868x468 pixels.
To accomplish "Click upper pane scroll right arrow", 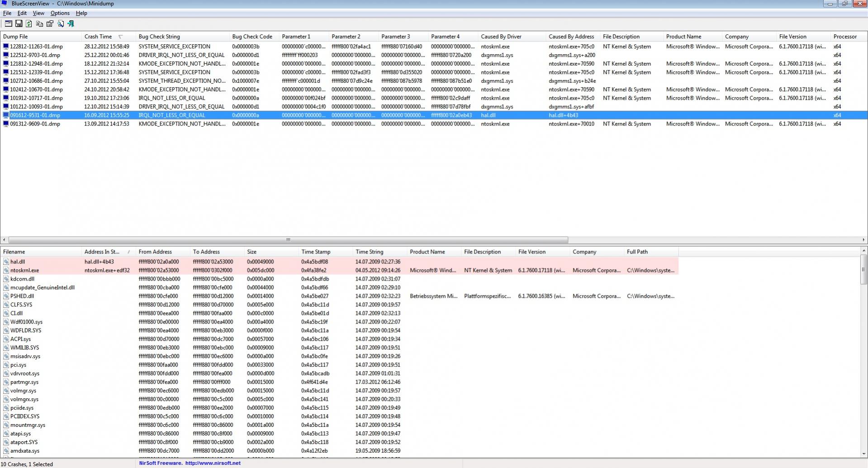I will pyautogui.click(x=864, y=240).
